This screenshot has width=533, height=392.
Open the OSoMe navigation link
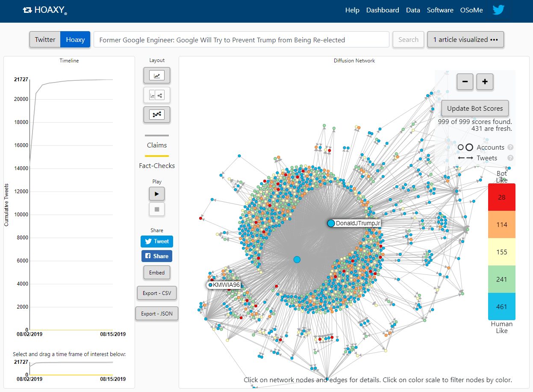tap(471, 10)
